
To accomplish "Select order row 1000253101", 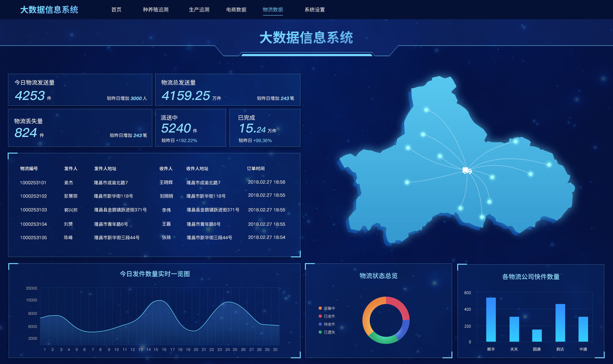I will 33,183.
